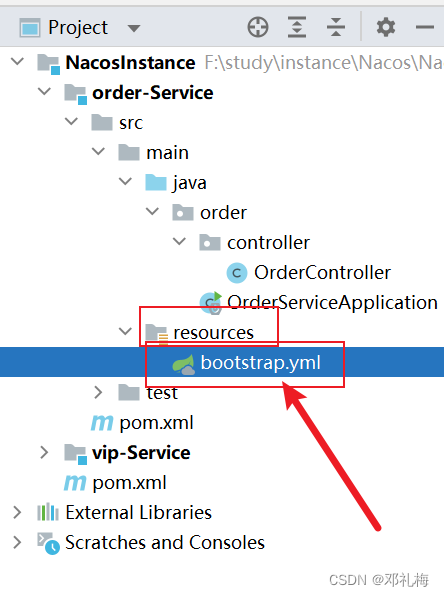Collapse the order-Service module chevron
444x596 pixels.
click(x=44, y=91)
